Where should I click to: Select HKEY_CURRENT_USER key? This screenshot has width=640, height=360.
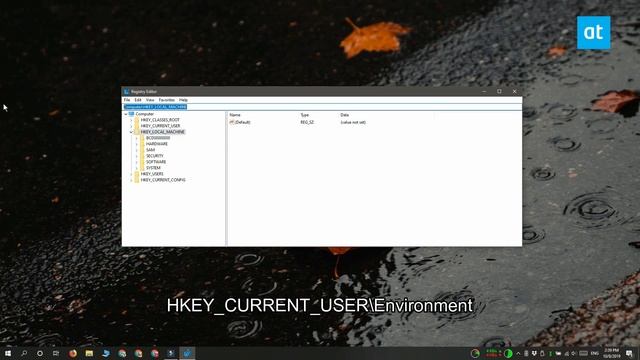[160, 126]
